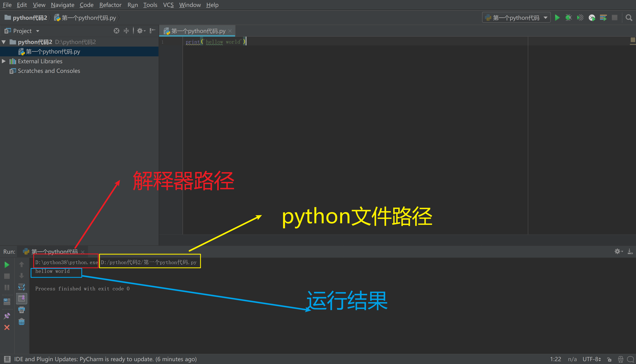
Task: Toggle scroll to end in Run console
Action: (22, 298)
